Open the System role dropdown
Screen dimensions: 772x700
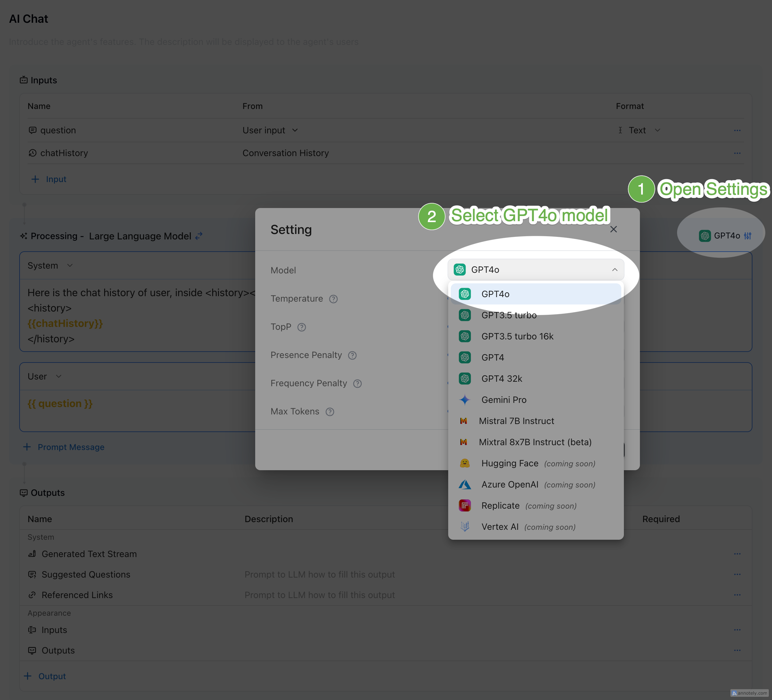coord(50,266)
